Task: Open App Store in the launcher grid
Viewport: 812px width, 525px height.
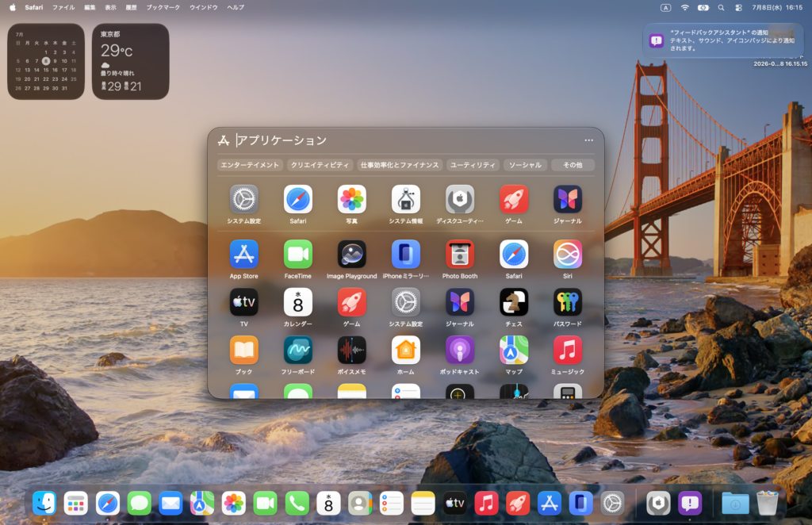Action: pos(244,255)
